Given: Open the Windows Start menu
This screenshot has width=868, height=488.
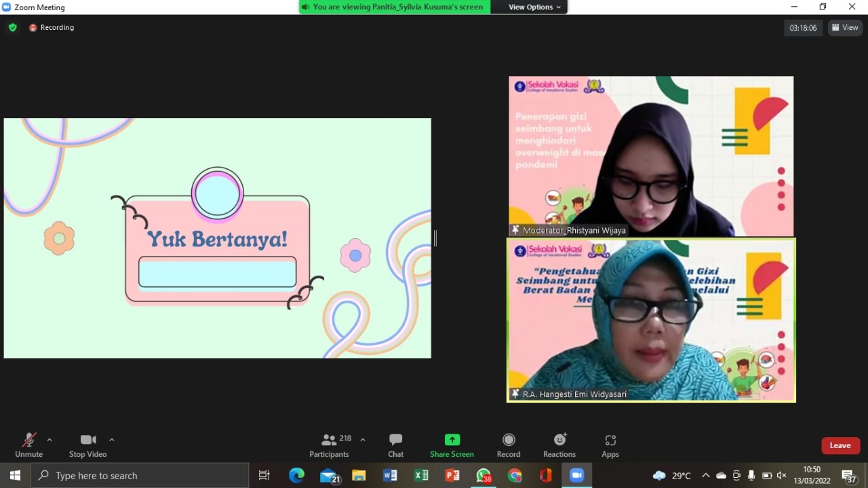Looking at the screenshot, I should [14, 475].
